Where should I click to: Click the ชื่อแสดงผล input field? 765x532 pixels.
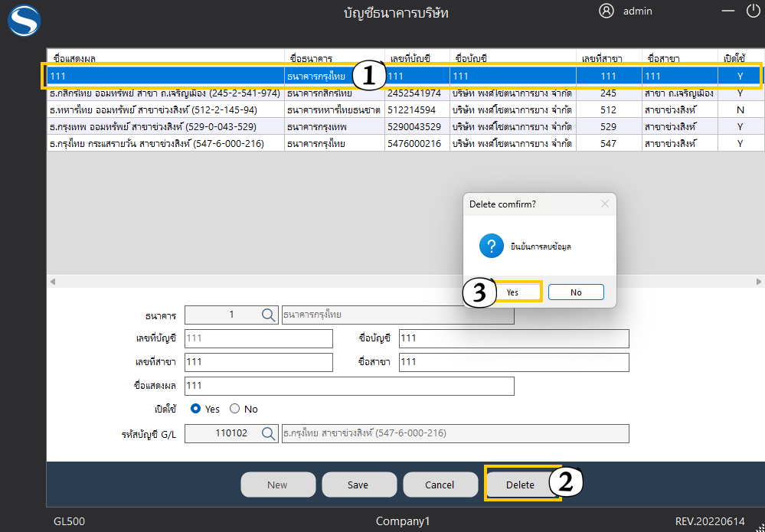click(348, 386)
